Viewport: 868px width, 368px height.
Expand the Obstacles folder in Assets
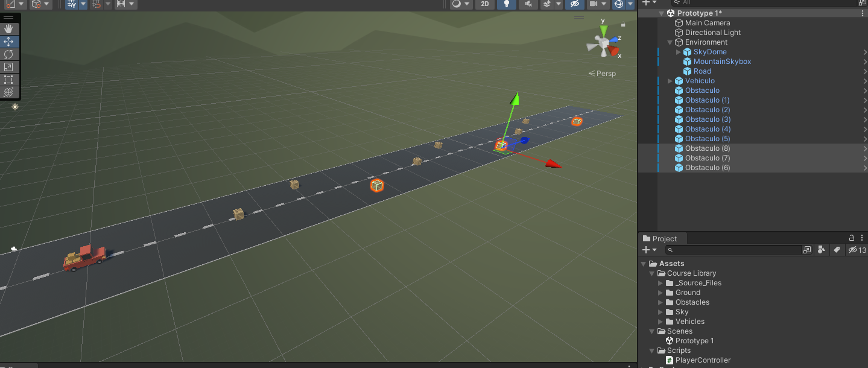pyautogui.click(x=661, y=302)
